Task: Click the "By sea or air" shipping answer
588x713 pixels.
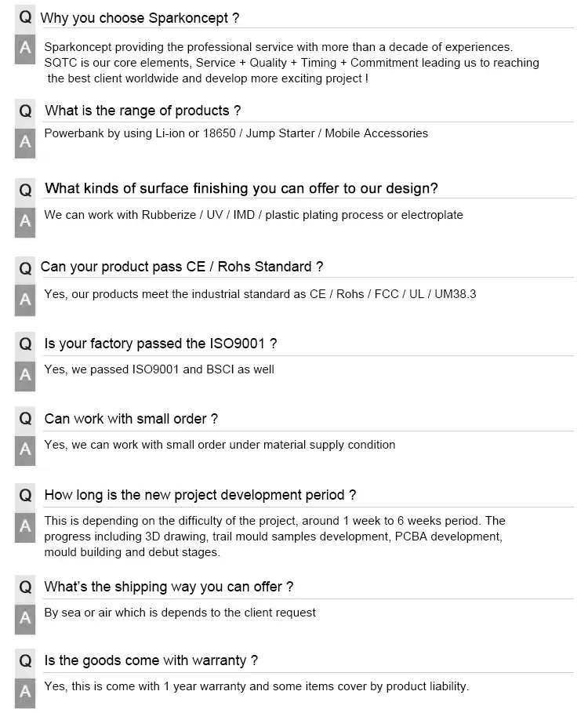Action: point(180,612)
